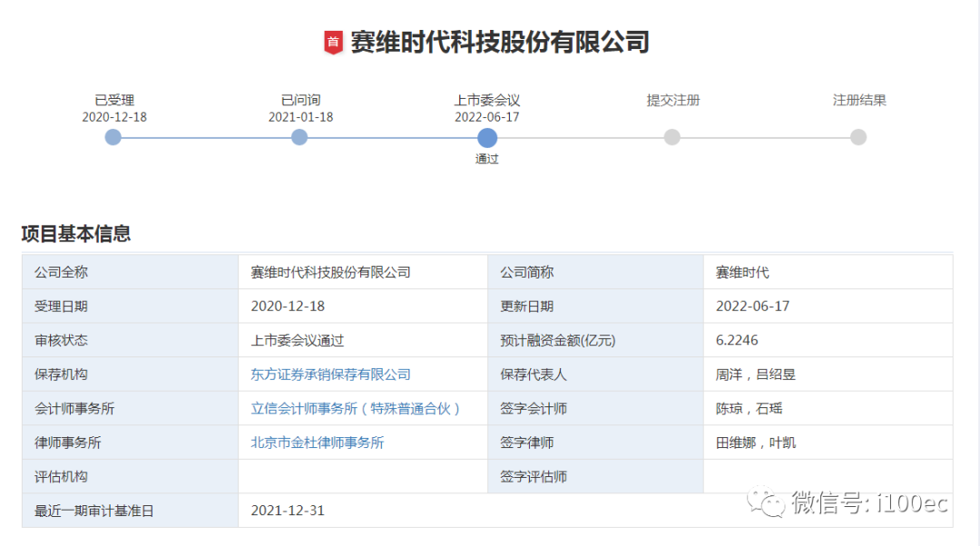Screen dimensions: 980x546
Task: Click the 签字评估师 label cell
Action: (595, 476)
